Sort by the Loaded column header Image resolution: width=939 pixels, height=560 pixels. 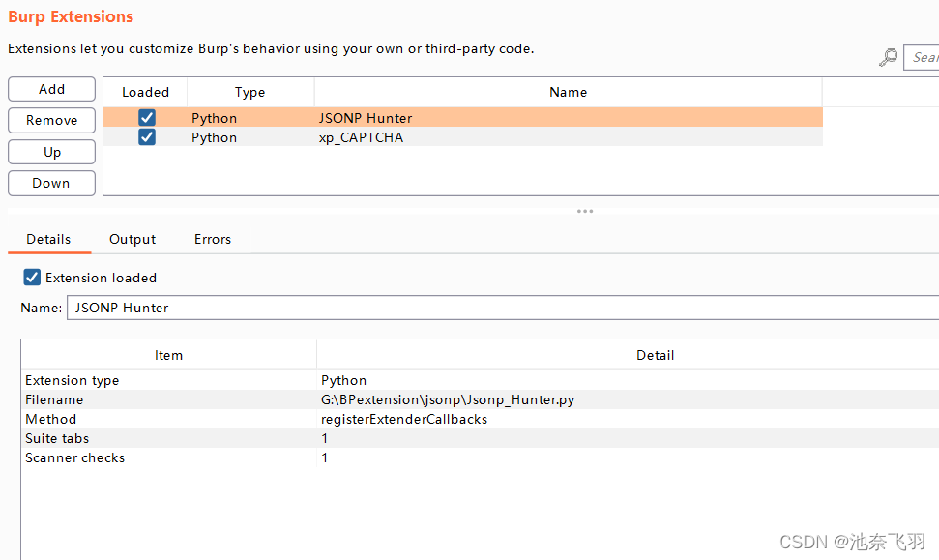(x=145, y=92)
